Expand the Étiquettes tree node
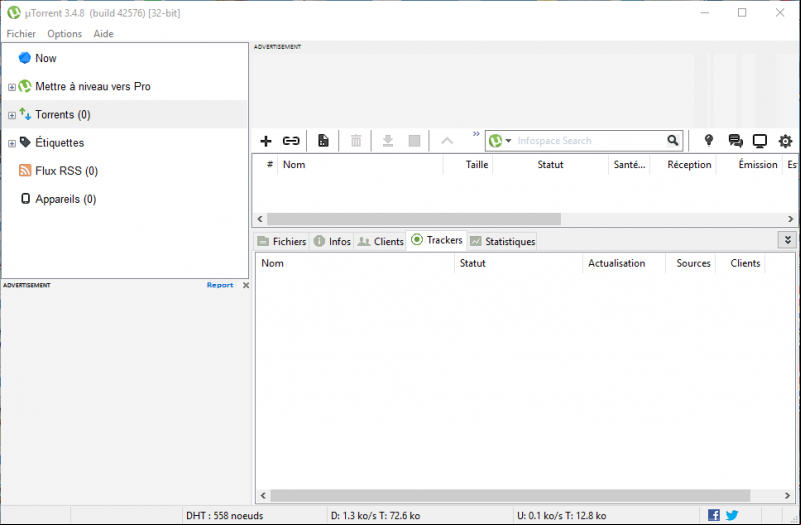Viewport: 801px width, 525px height. [11, 144]
